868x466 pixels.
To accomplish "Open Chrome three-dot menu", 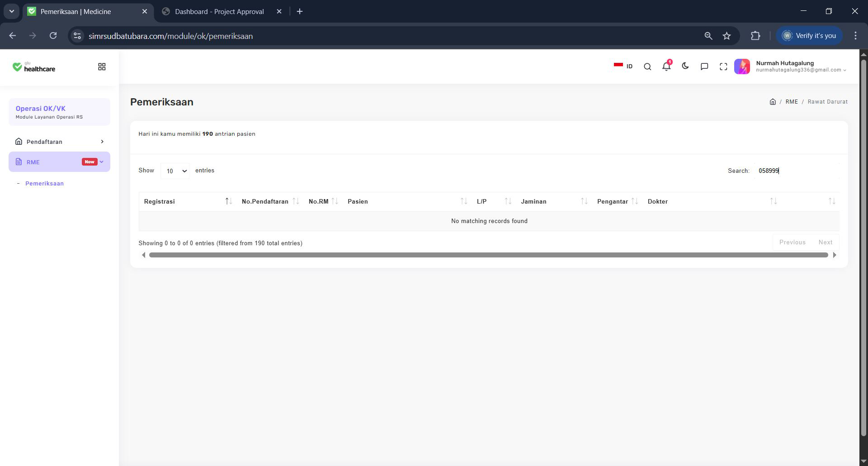I will [x=855, y=36].
